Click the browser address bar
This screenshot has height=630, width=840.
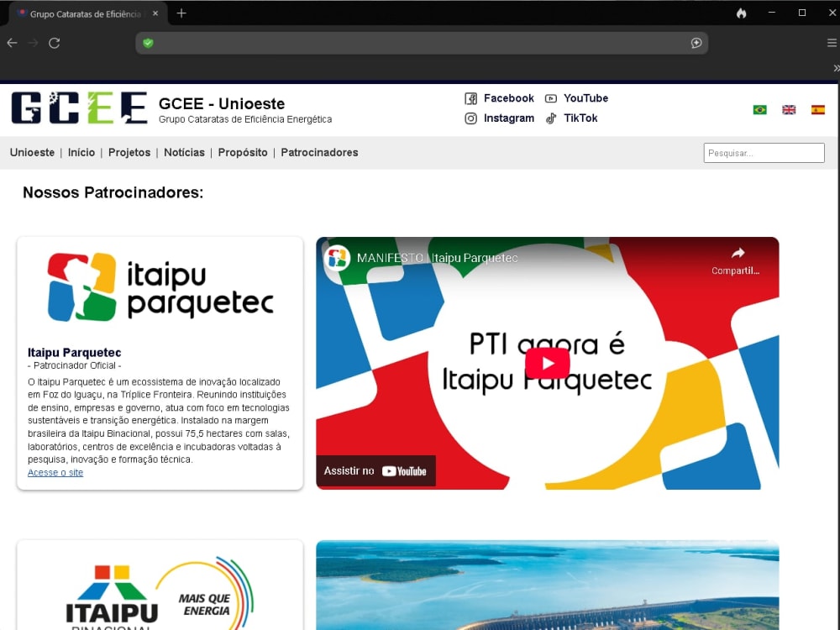coord(422,43)
